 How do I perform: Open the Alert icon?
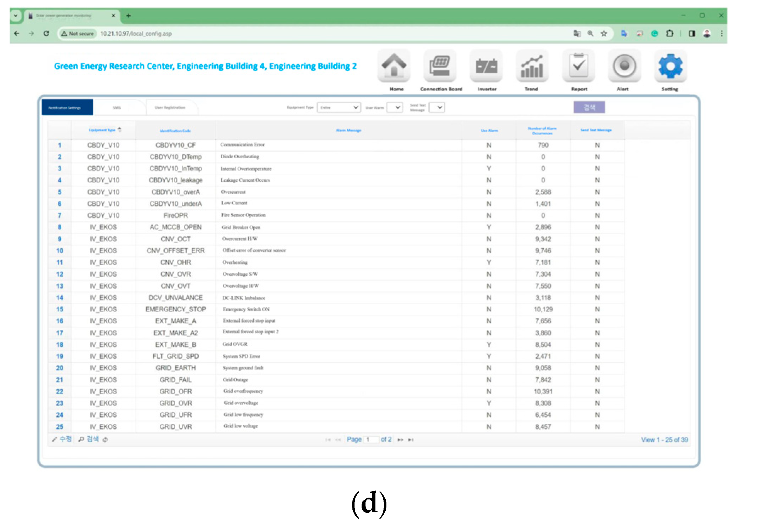[x=624, y=66]
